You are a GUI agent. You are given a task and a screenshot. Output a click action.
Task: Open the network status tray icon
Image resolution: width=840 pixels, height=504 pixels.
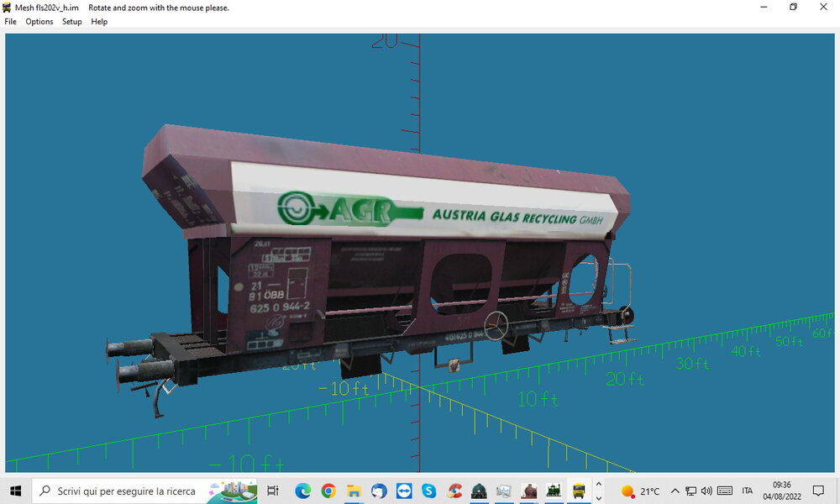(x=691, y=491)
